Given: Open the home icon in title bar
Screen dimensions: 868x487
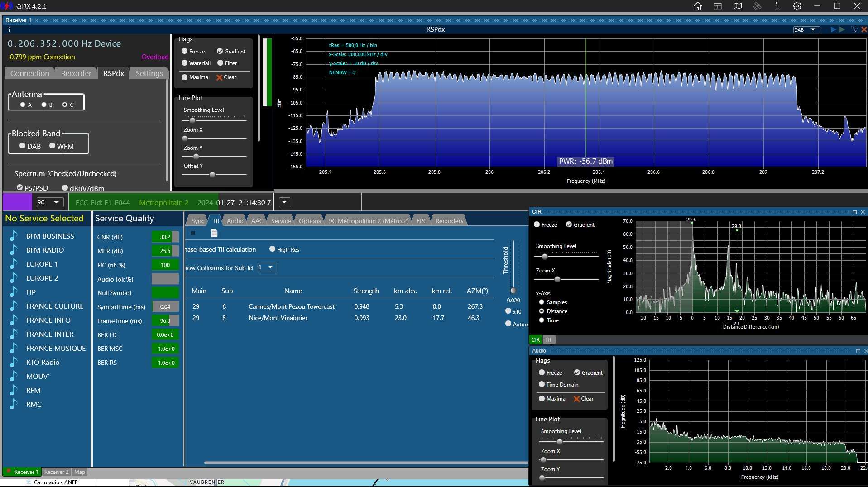Looking at the screenshot, I should (x=697, y=6).
